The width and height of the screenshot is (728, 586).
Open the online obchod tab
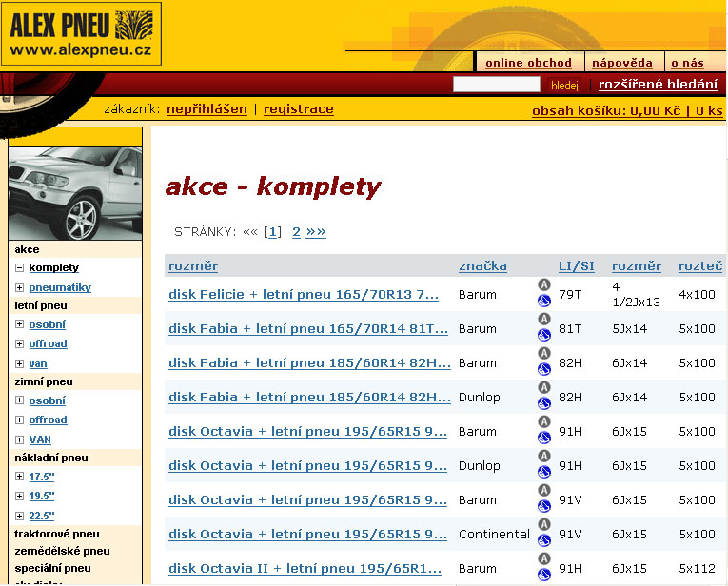pos(528,63)
